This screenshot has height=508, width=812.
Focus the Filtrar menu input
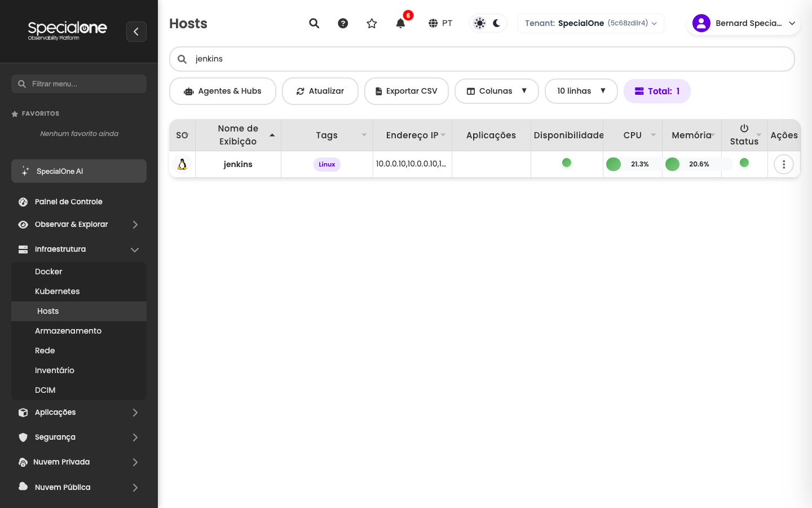pyautogui.click(x=79, y=84)
